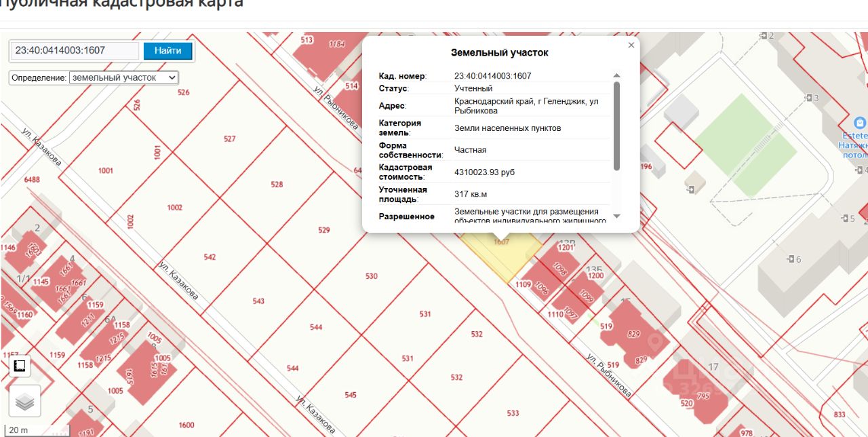Click label Уточненная площадь
Screen dimensions: 868x437
pos(403,194)
